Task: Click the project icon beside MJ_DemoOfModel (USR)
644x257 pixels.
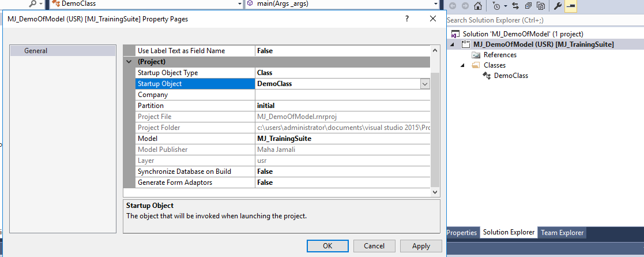Action: (x=466, y=44)
